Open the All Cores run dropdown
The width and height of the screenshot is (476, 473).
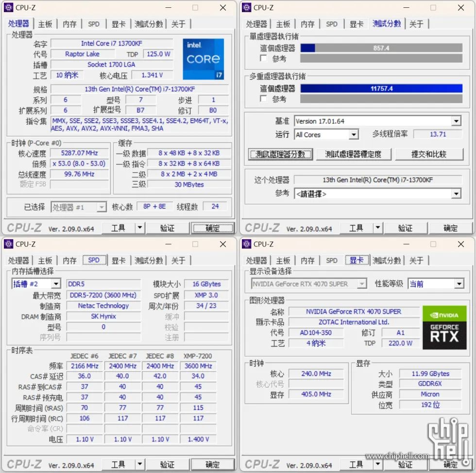click(x=354, y=135)
